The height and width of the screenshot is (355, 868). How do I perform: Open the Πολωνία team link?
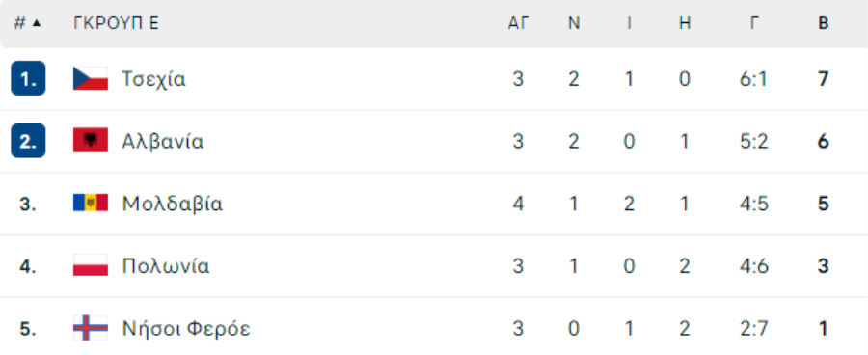tap(166, 266)
